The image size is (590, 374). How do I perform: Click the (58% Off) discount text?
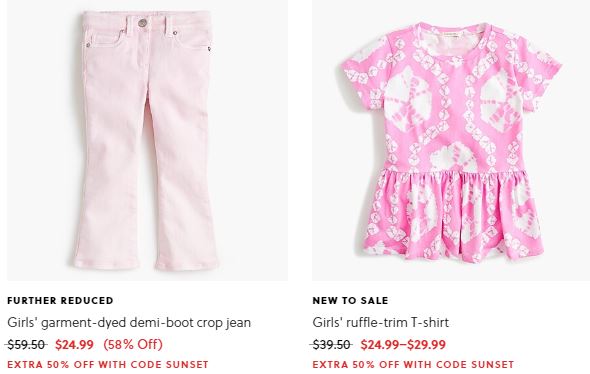(133, 344)
